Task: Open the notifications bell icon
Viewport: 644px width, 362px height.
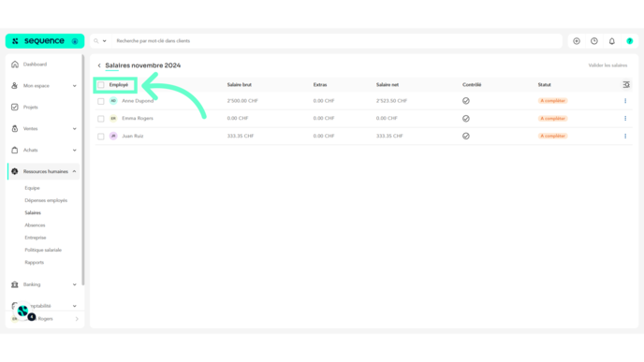Action: (612, 41)
